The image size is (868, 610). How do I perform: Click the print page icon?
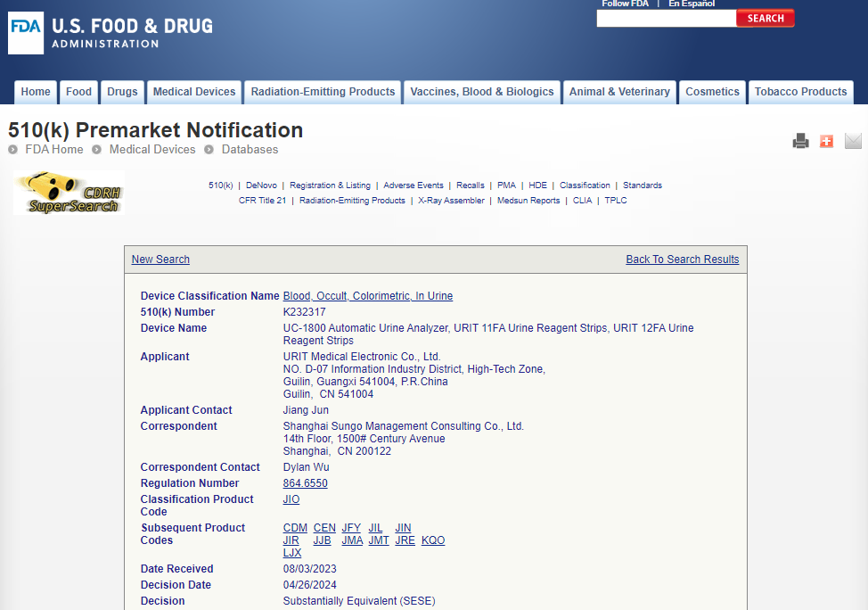point(800,141)
